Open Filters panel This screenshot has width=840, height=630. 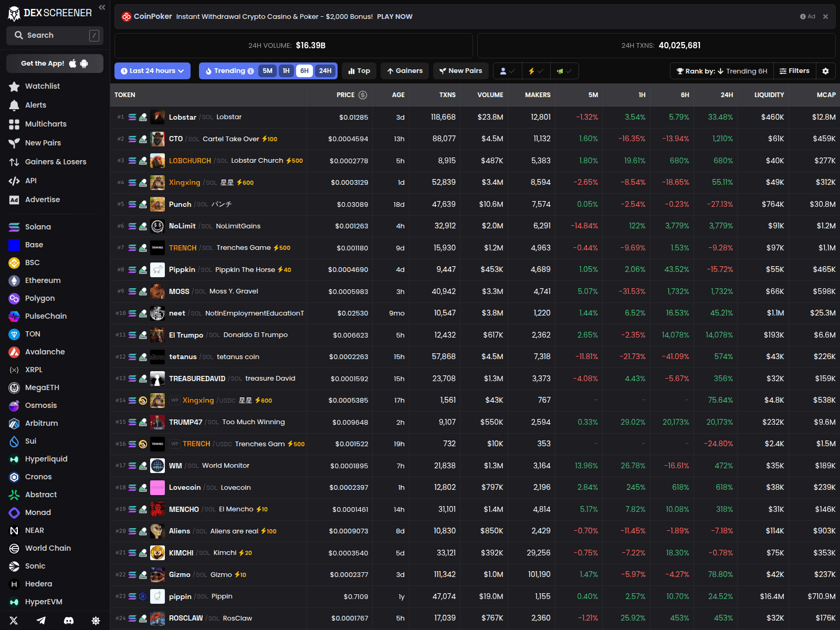click(x=794, y=71)
